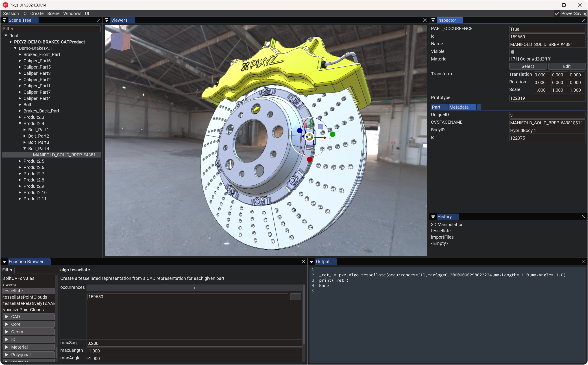Click the view orientation cube in Viewer1
Viewport: 588px width, 365px height.
(x=120, y=41)
